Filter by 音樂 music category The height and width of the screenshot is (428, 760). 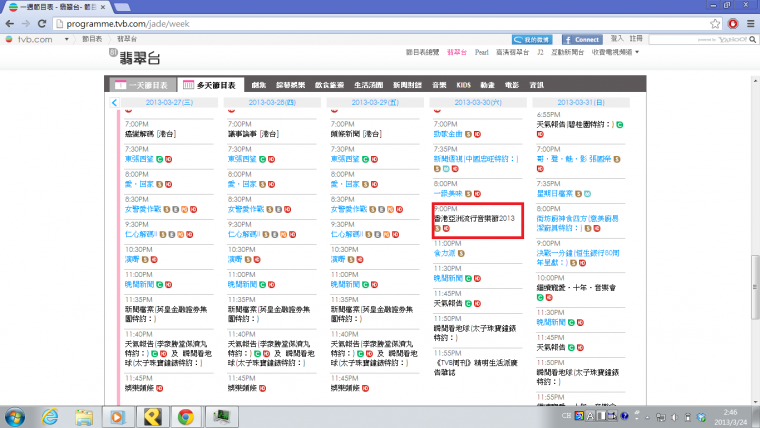pos(439,85)
